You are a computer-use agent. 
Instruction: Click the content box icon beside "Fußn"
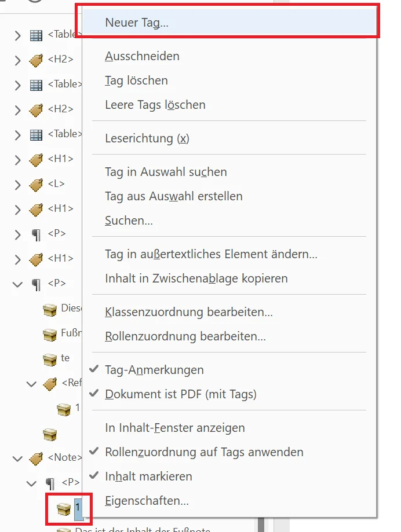(x=50, y=335)
